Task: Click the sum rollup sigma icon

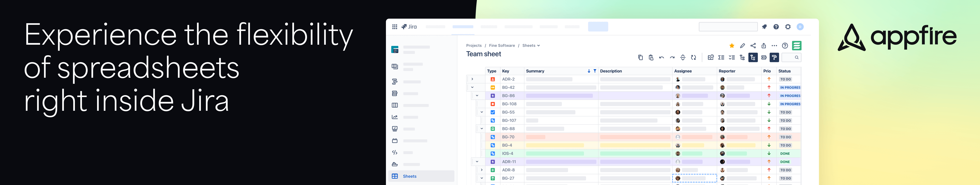Action: point(721,57)
